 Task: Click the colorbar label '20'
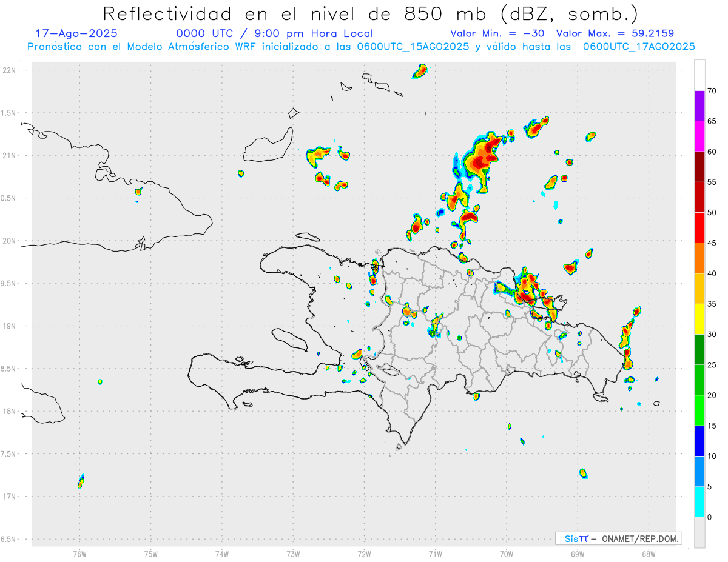712,395
